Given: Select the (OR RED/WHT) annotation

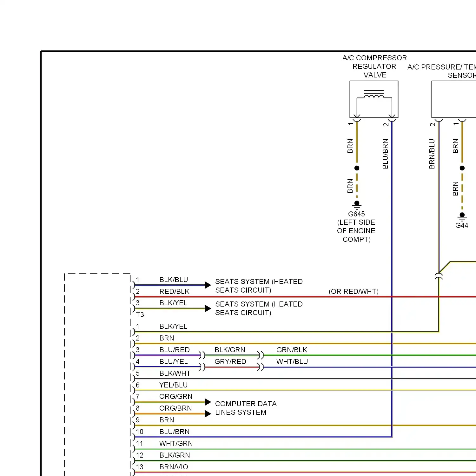Looking at the screenshot, I should [354, 291].
